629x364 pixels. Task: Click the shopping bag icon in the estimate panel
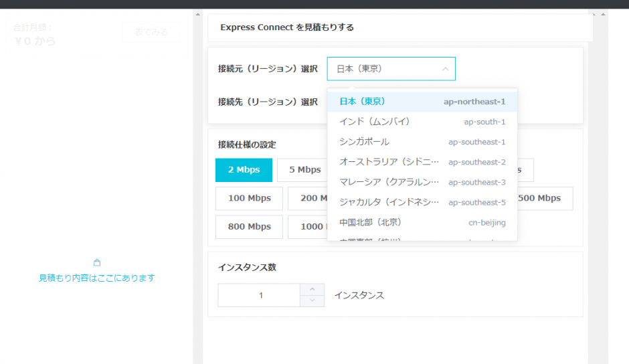(96, 262)
